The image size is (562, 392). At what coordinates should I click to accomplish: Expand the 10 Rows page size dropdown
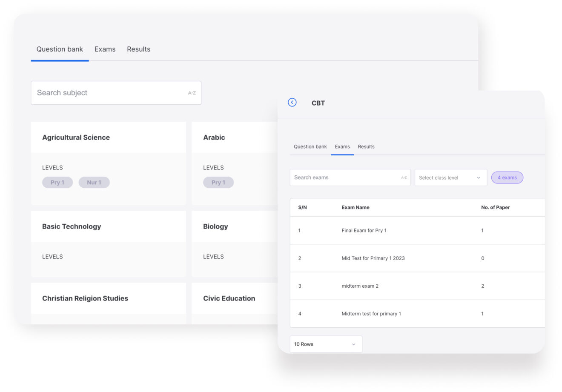tap(326, 344)
